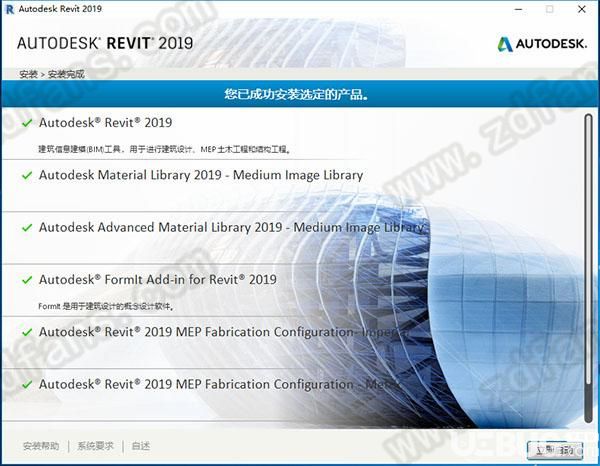
Task: Click checkmark beside Advanced Material Library 2019
Action: (x=27, y=228)
